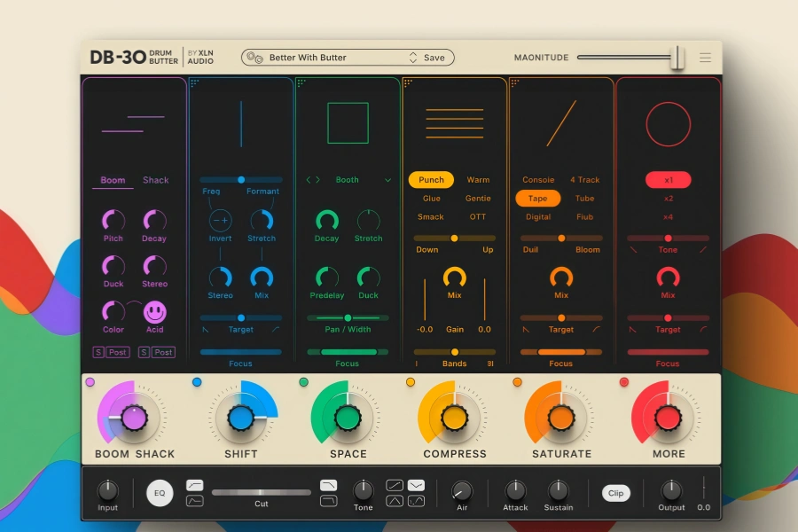Click the Invert minus-plus button in Shift
The width and height of the screenshot is (798, 532).
[221, 221]
